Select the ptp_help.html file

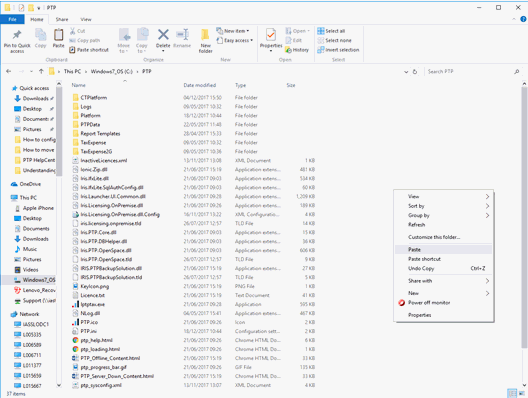point(97,340)
